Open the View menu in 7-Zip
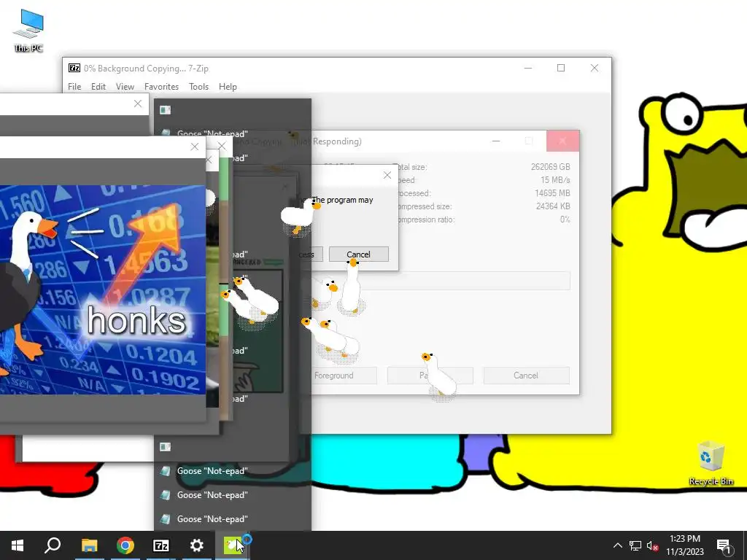Viewport: 747px width, 560px height. [125, 87]
